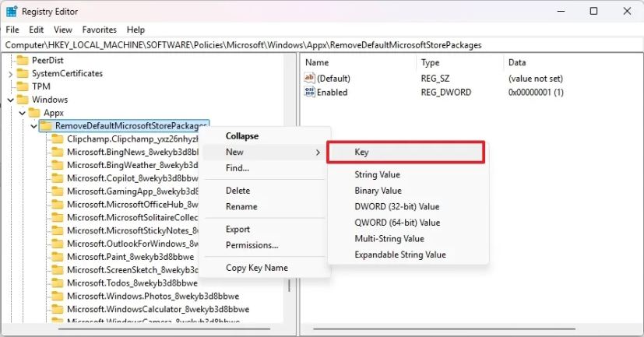Image resolution: width=644 pixels, height=337 pixels.
Task: Expand the SystemCertificates tree node
Action: coord(10,74)
